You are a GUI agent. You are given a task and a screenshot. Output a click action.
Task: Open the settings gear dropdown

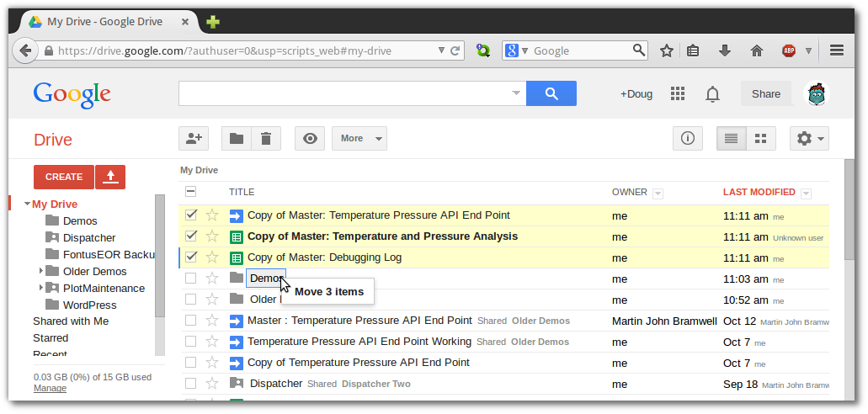click(x=810, y=138)
